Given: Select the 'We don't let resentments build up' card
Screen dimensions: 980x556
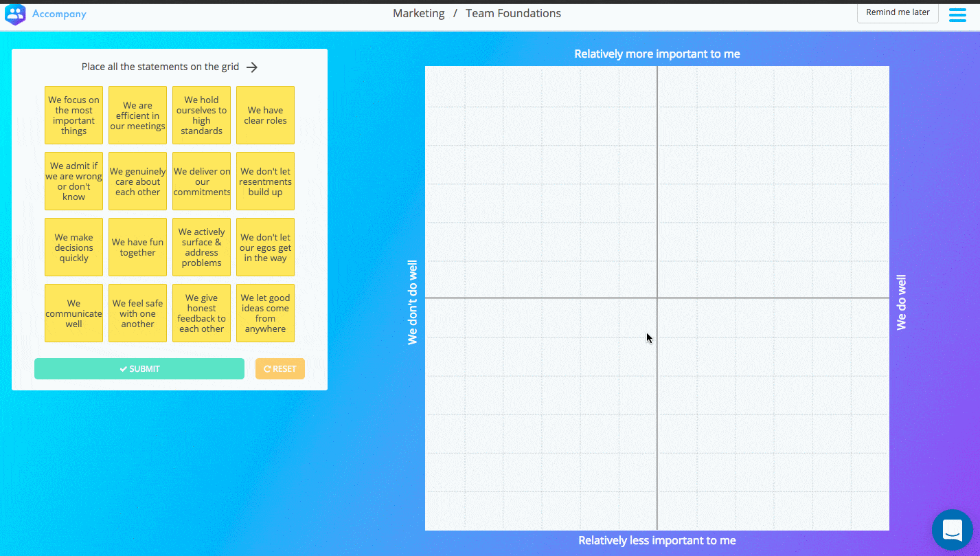Looking at the screenshot, I should point(265,181).
